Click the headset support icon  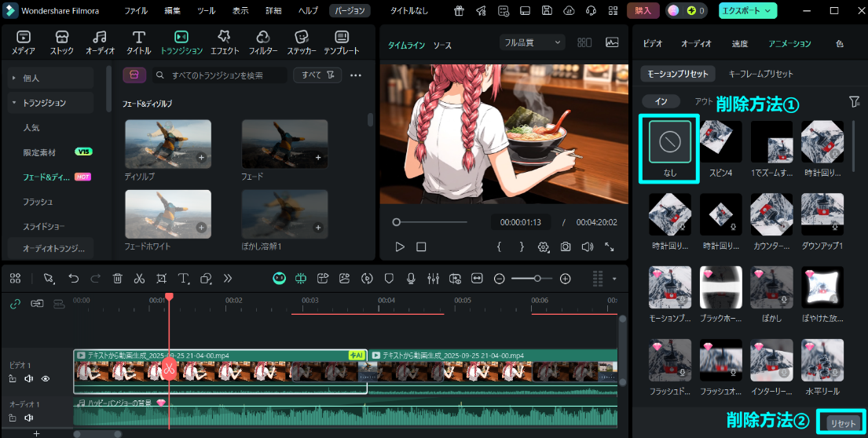click(x=591, y=10)
